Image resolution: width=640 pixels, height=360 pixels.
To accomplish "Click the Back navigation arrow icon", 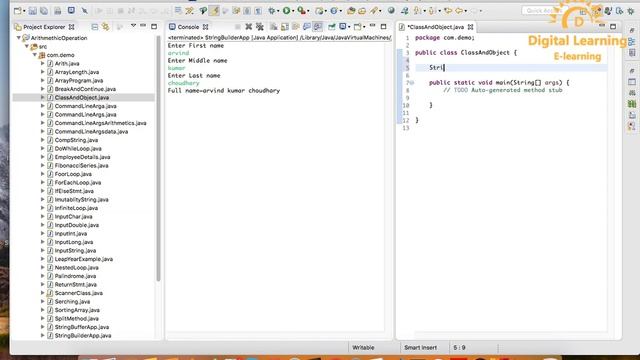I will tap(459, 11).
